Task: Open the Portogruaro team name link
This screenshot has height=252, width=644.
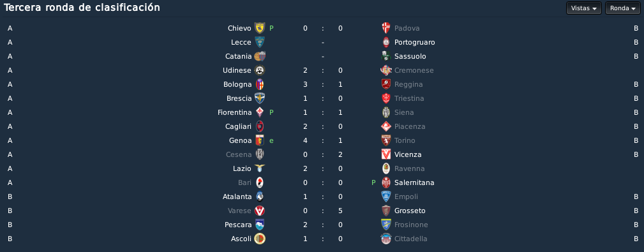Action: click(x=414, y=42)
